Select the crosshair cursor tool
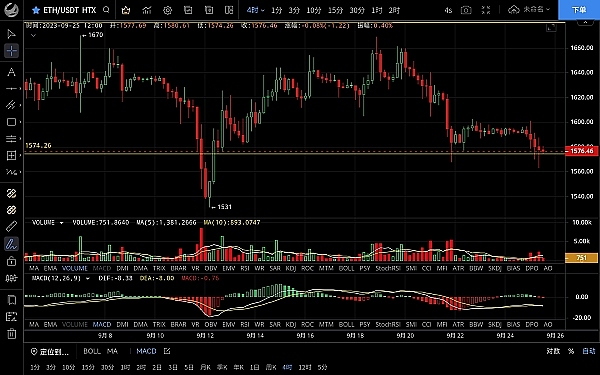Screen dimensions: 600x375 pos(11,51)
